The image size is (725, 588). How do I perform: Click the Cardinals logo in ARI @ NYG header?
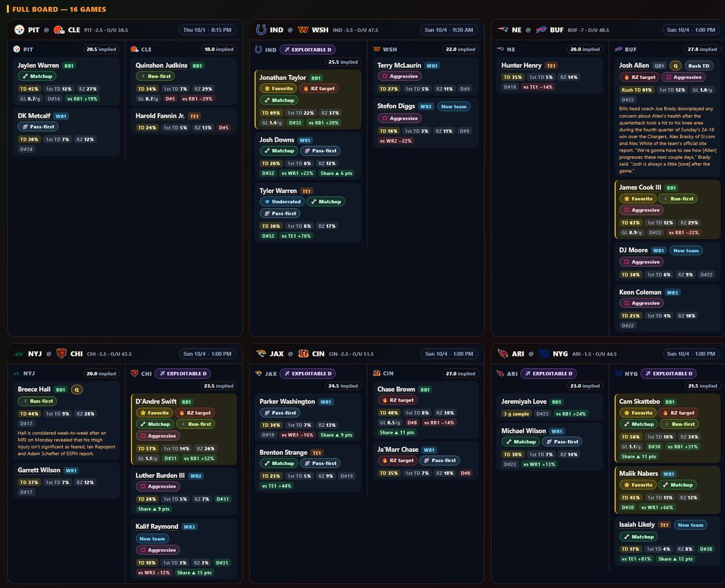(503, 354)
